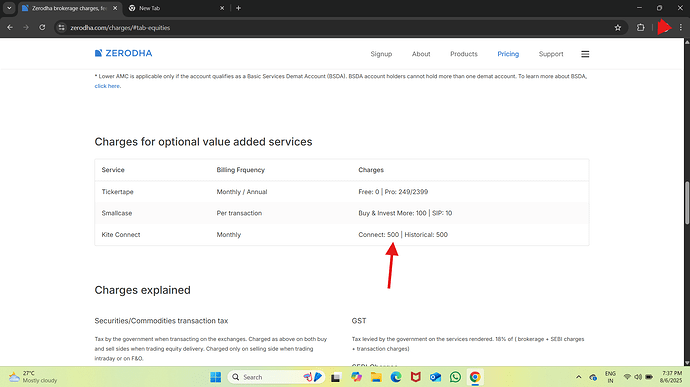The image size is (690, 387).
Task: Go back to the previous page
Action: [x=10, y=27]
